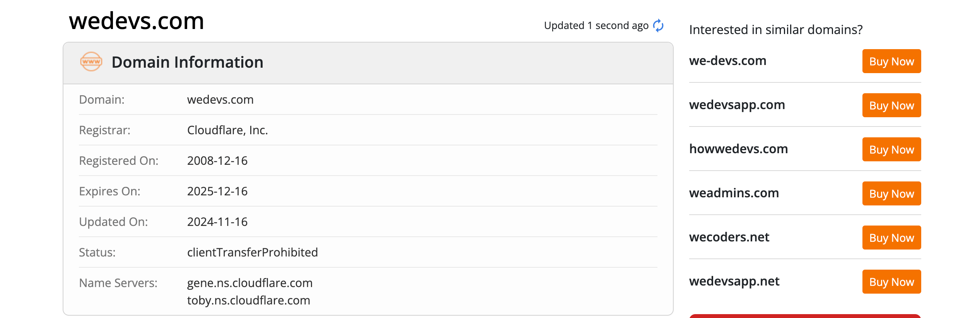Viewport: 980px width, 318px height.
Task: Buy the howwedevs.com domain
Action: 891,149
